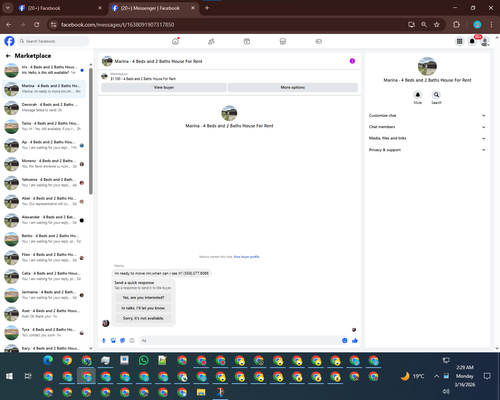Mute this chat with the bell icon
The image size is (500, 400).
(x=418, y=95)
